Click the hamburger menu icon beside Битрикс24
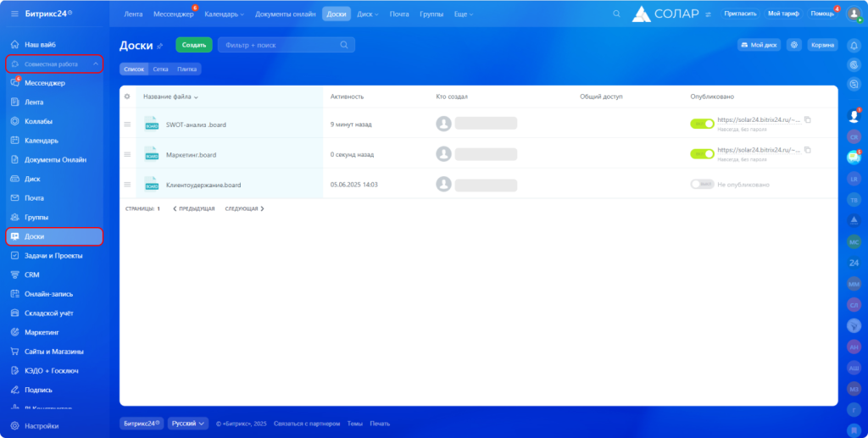This screenshot has height=438, width=868. 14,14
